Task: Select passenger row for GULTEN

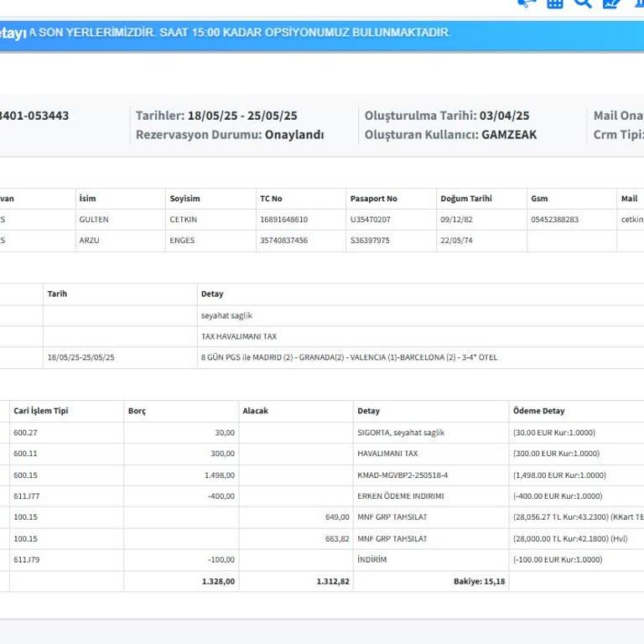Action: [x=94, y=220]
